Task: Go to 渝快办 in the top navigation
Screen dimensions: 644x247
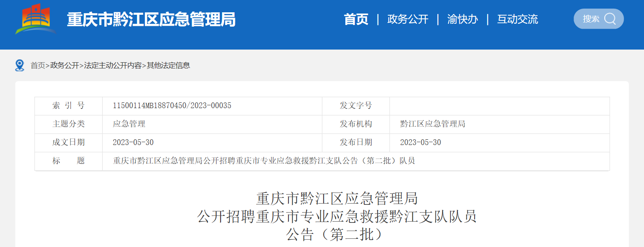Action: (x=462, y=19)
